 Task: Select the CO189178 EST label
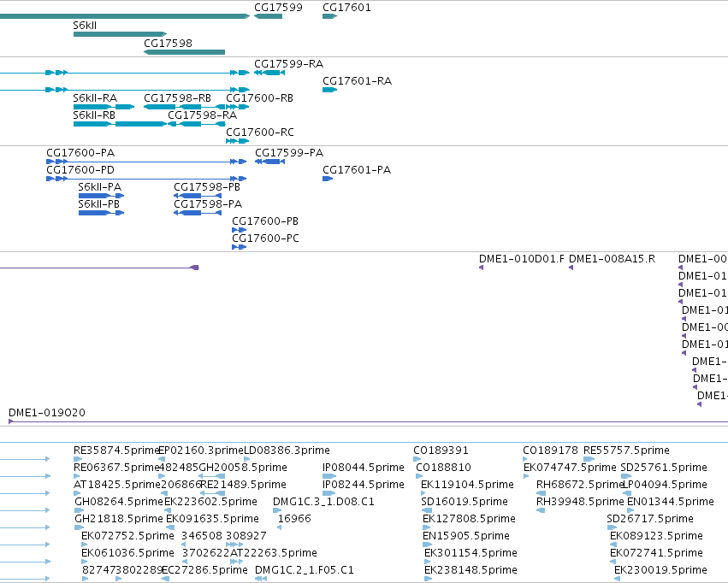click(x=551, y=450)
